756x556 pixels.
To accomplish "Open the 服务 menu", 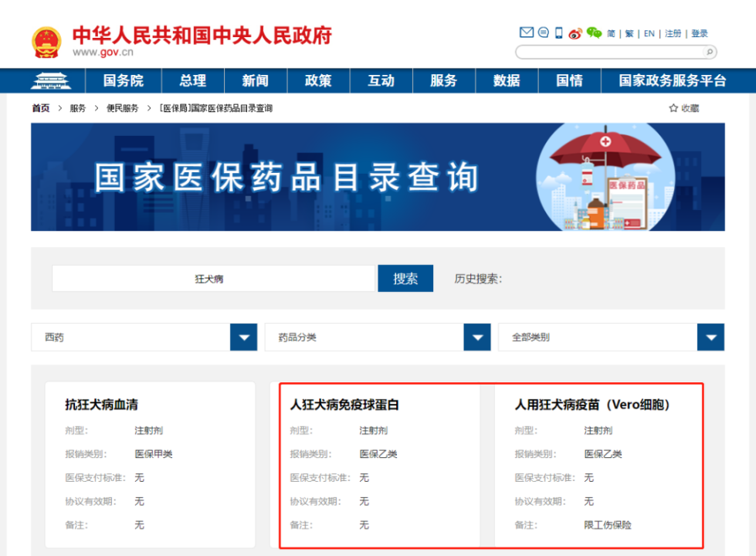I will coord(443,80).
